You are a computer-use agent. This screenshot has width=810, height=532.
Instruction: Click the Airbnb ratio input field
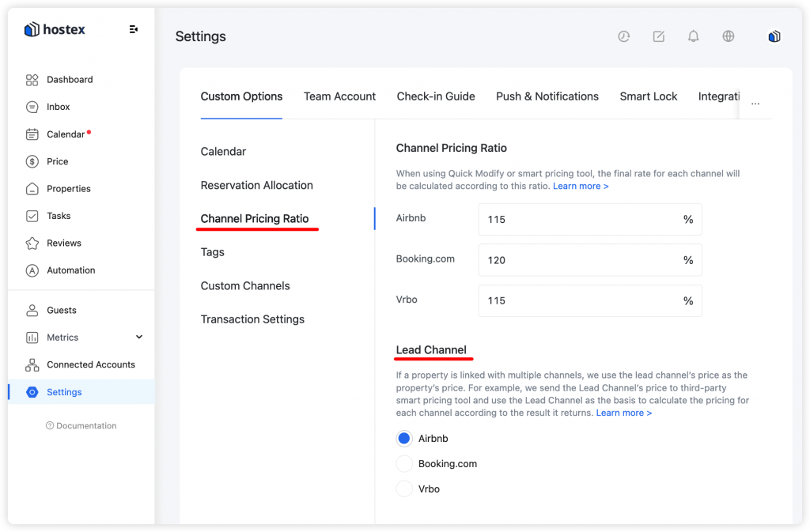pyautogui.click(x=590, y=219)
